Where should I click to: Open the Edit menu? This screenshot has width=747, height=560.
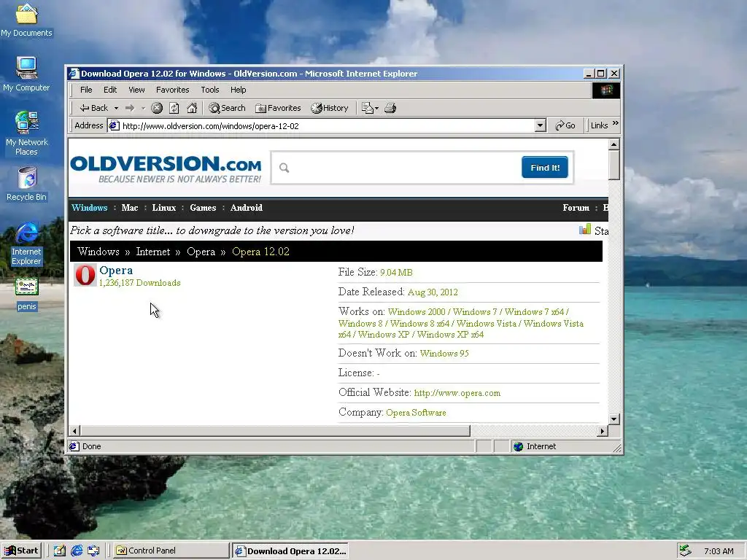[x=110, y=90]
